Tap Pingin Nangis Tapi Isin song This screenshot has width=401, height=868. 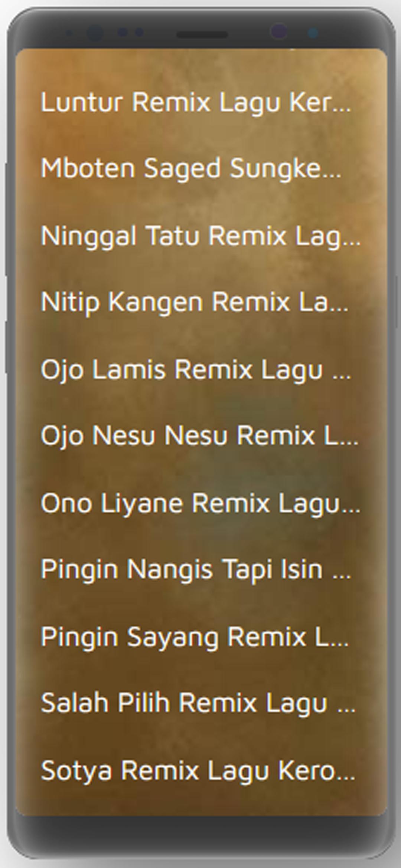click(x=201, y=570)
